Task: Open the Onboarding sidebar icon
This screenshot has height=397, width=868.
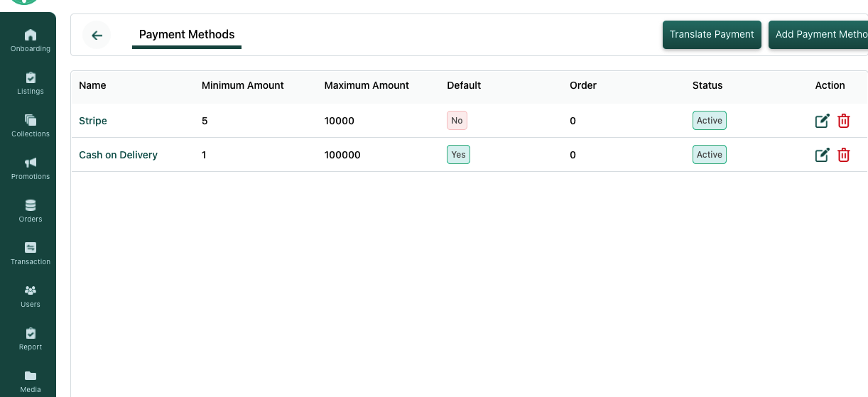Action: tap(30, 36)
